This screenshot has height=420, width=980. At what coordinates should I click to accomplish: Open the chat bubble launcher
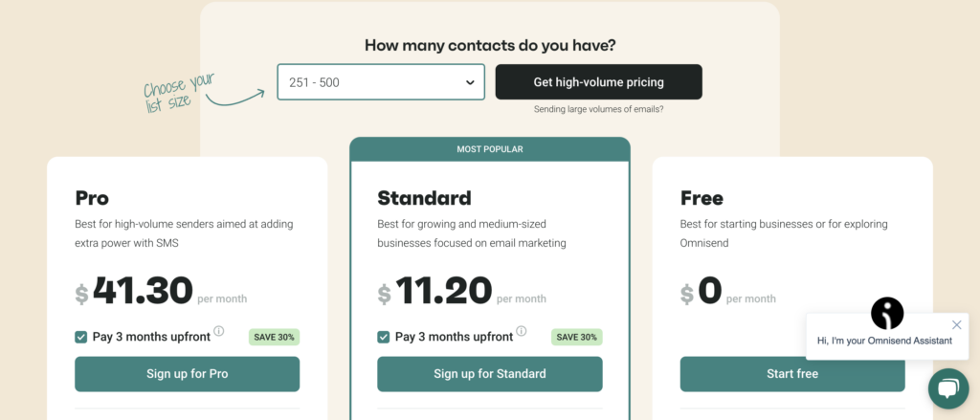[x=948, y=388]
